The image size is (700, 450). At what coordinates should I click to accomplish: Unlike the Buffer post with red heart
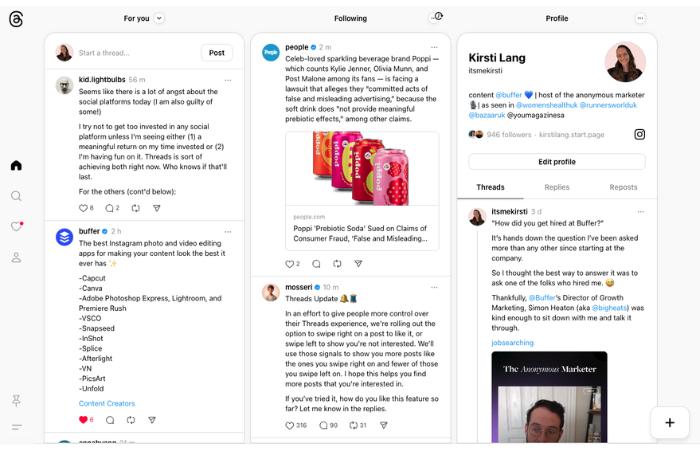[83, 420]
